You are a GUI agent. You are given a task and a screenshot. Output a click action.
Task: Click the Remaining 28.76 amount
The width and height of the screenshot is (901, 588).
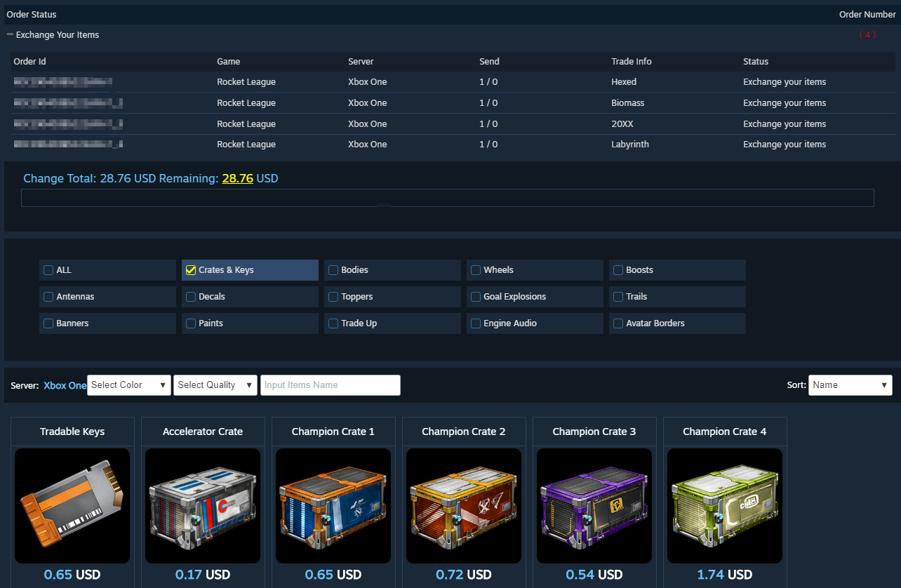point(237,179)
